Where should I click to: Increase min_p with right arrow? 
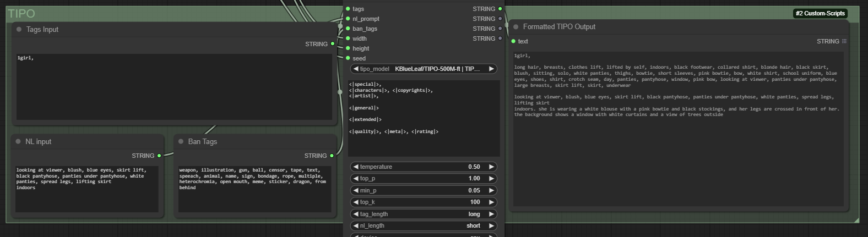(x=491, y=190)
